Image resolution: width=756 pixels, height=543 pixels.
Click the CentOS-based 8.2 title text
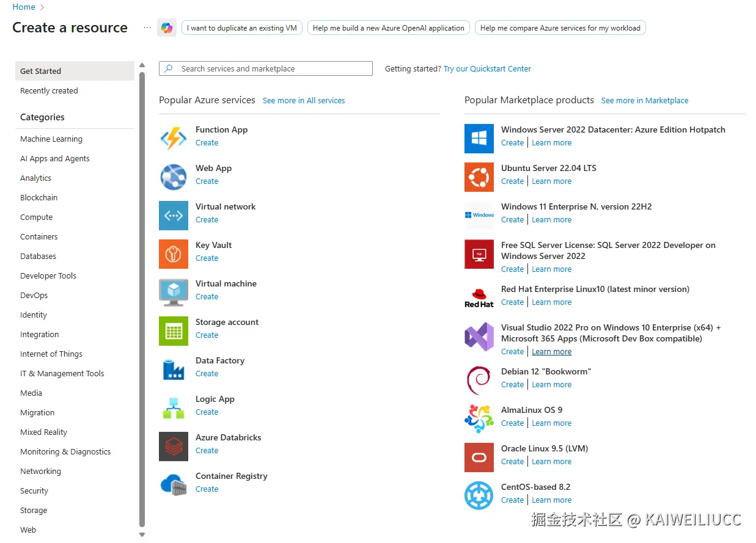535,487
